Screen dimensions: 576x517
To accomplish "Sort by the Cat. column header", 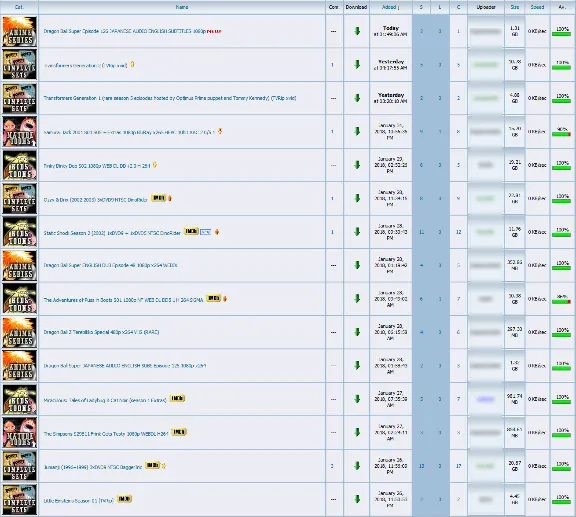I will (19, 7).
